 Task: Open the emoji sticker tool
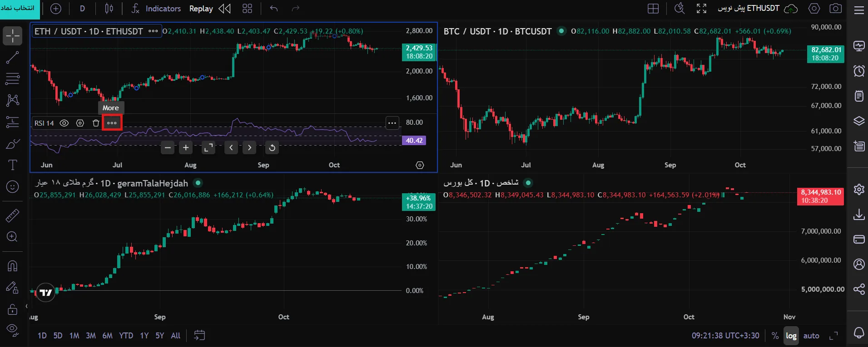point(12,186)
